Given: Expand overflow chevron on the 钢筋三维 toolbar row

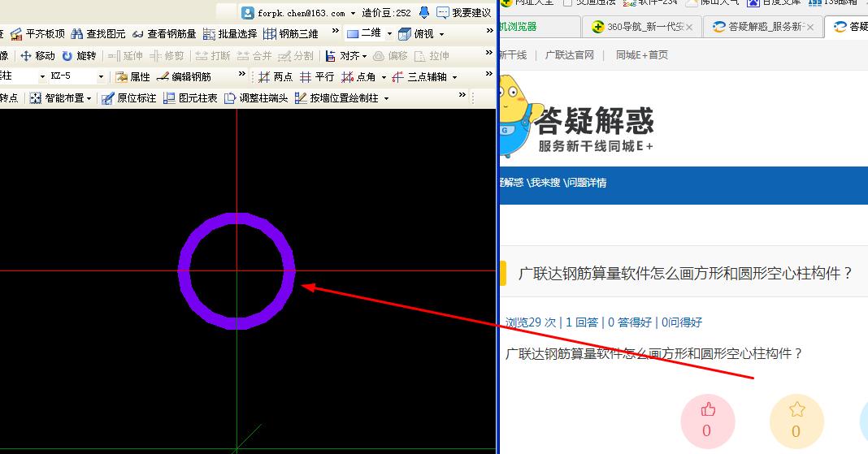Looking at the screenshot, I should click(336, 32).
